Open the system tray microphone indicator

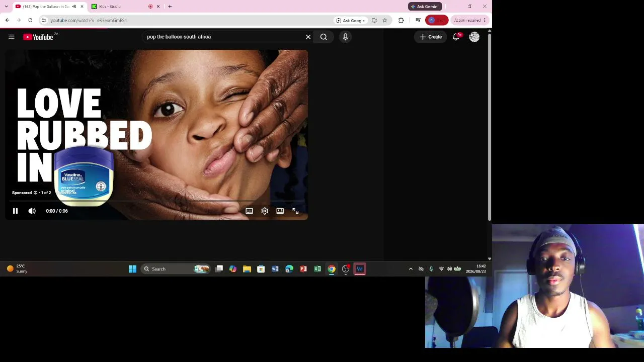[x=431, y=269]
